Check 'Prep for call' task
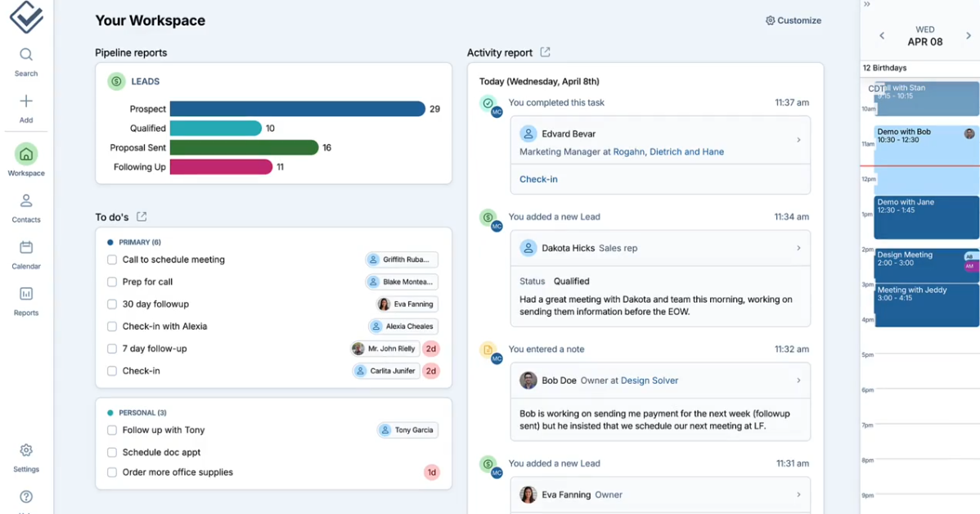The image size is (980, 514). point(112,282)
